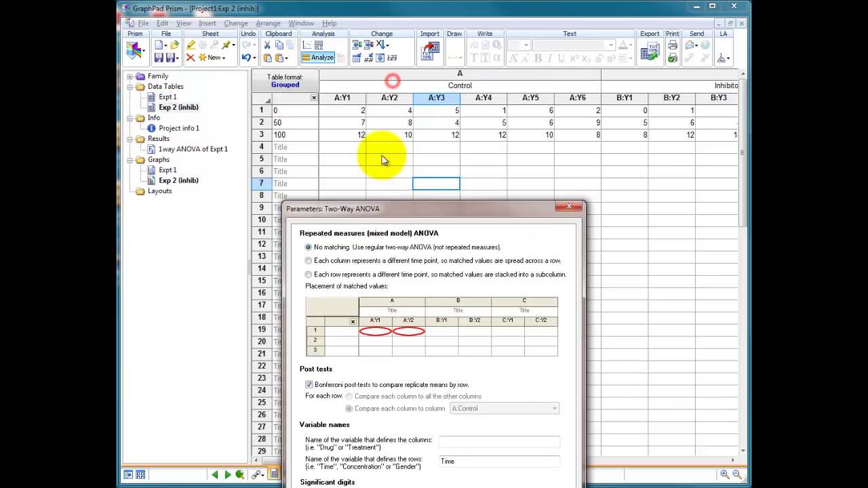Screen dimensions: 868x488
Task: Click green next sheet arrow
Action: pos(228,474)
